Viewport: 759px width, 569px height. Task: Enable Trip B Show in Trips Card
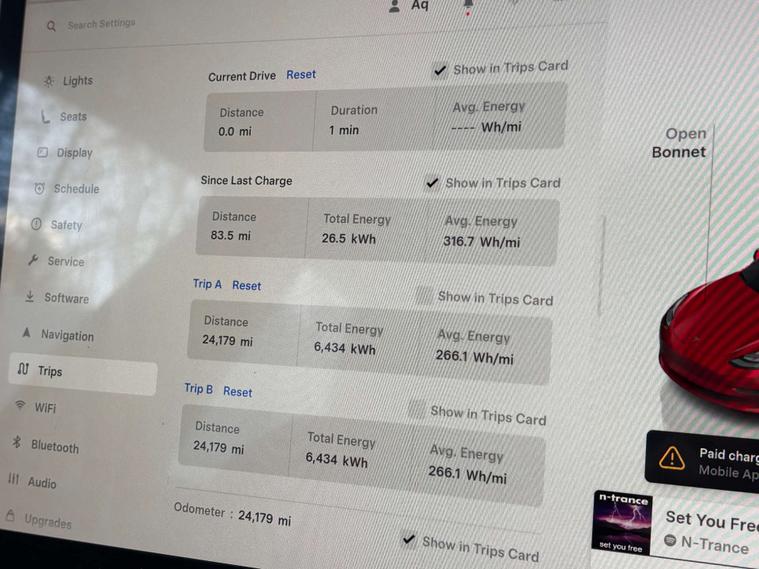click(x=416, y=410)
